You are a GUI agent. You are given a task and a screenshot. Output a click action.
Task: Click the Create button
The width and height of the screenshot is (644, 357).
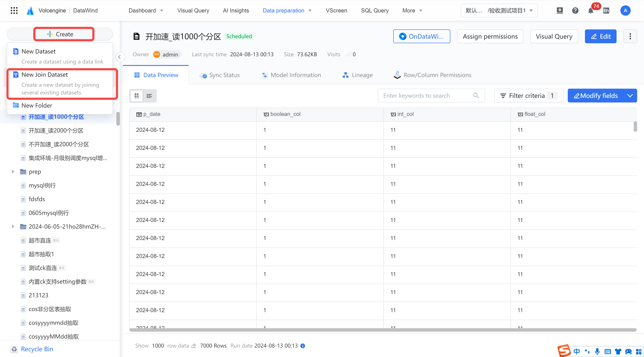tap(60, 34)
